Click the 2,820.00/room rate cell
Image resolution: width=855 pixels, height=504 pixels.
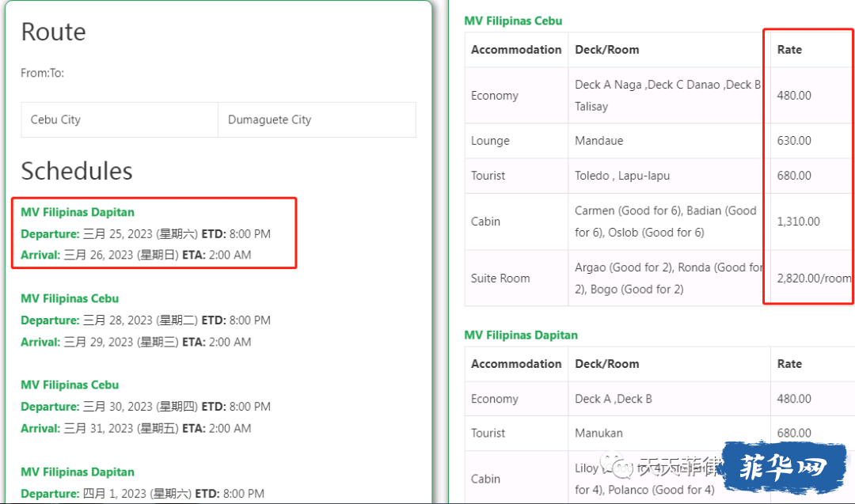[812, 278]
